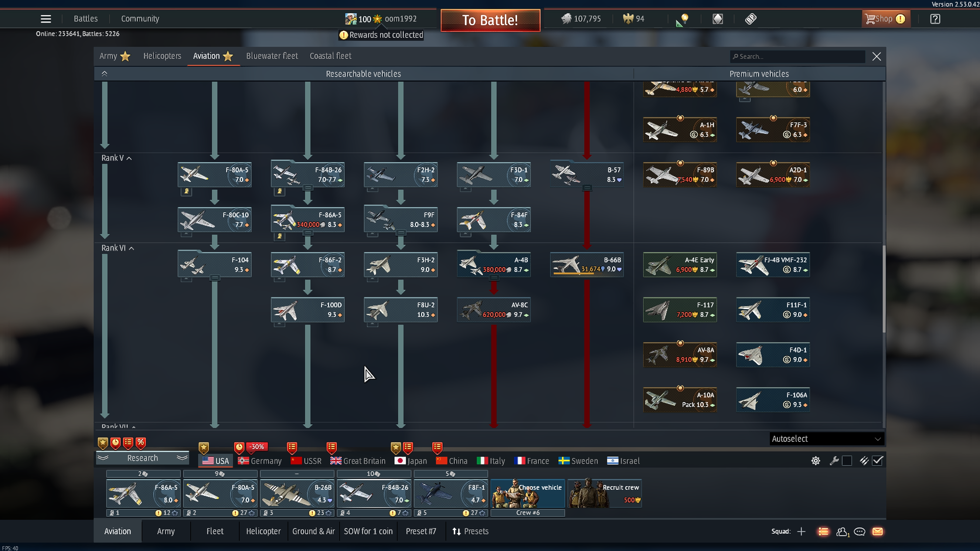
Task: Click the lightbulb tips icon
Action: pyautogui.click(x=684, y=19)
